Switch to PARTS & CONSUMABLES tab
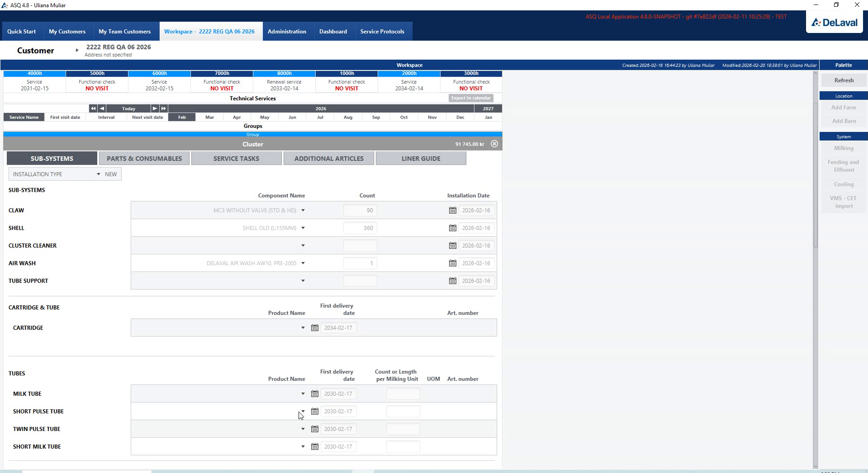The width and height of the screenshot is (868, 473). coord(144,158)
